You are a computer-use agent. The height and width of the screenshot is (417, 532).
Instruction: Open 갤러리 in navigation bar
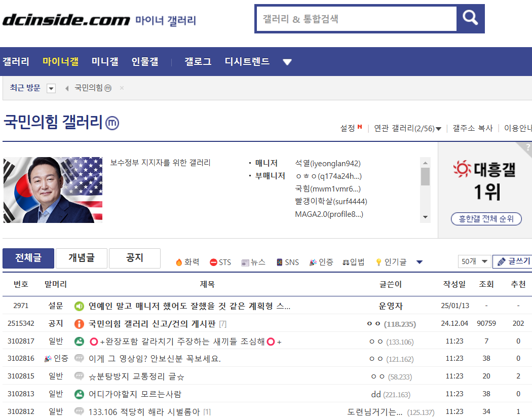pyautogui.click(x=16, y=61)
